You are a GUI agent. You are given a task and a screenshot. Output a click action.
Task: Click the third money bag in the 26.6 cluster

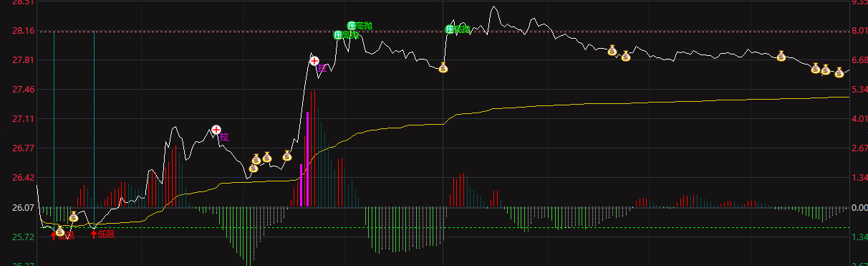pyautogui.click(x=267, y=156)
